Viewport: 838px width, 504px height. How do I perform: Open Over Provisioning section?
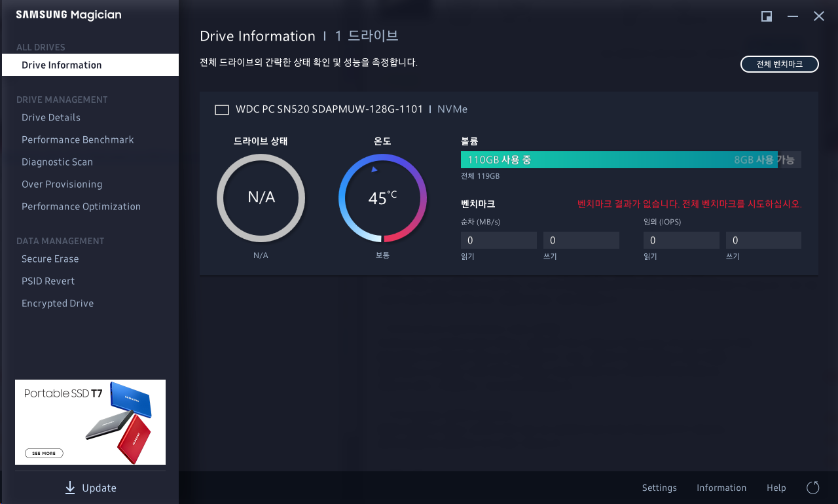62,184
